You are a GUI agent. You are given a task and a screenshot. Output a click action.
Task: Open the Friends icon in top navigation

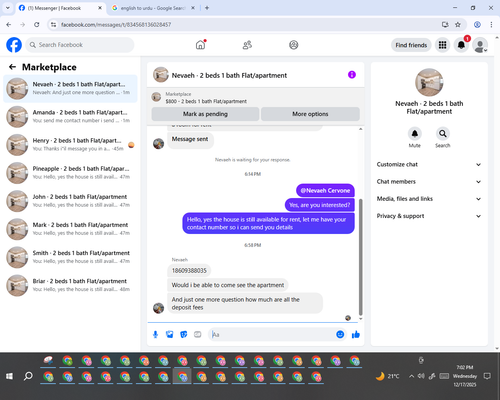[247, 45]
